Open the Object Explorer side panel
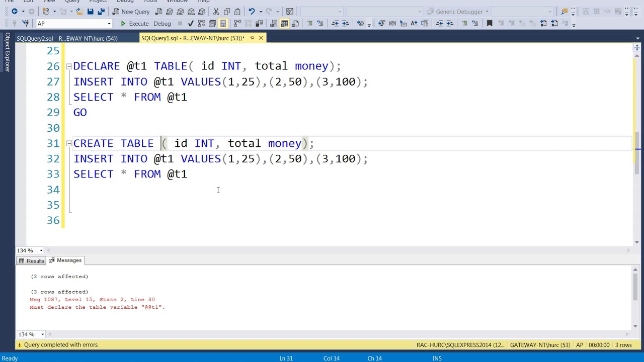This screenshot has width=644, height=362. pyautogui.click(x=8, y=52)
